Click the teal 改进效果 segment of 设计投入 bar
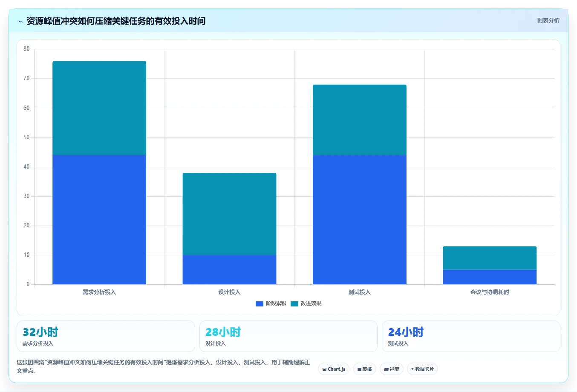The height and width of the screenshot is (392, 577). tap(229, 214)
